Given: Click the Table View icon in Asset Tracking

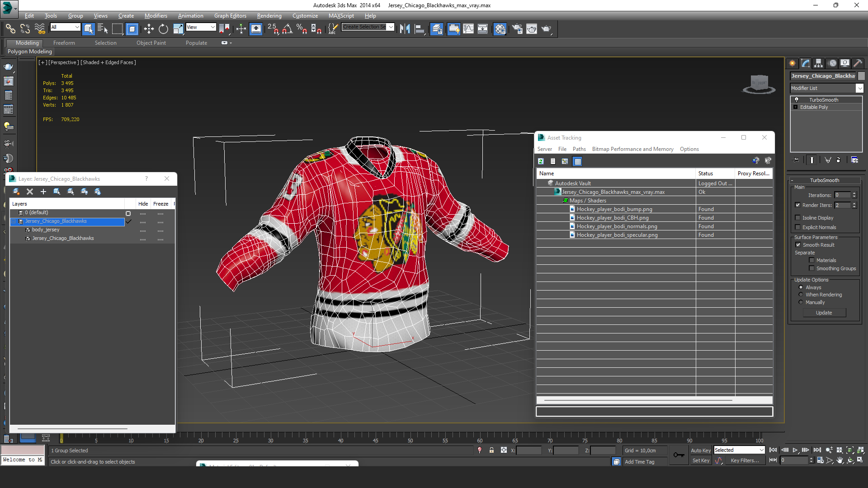Looking at the screenshot, I should pyautogui.click(x=577, y=161).
